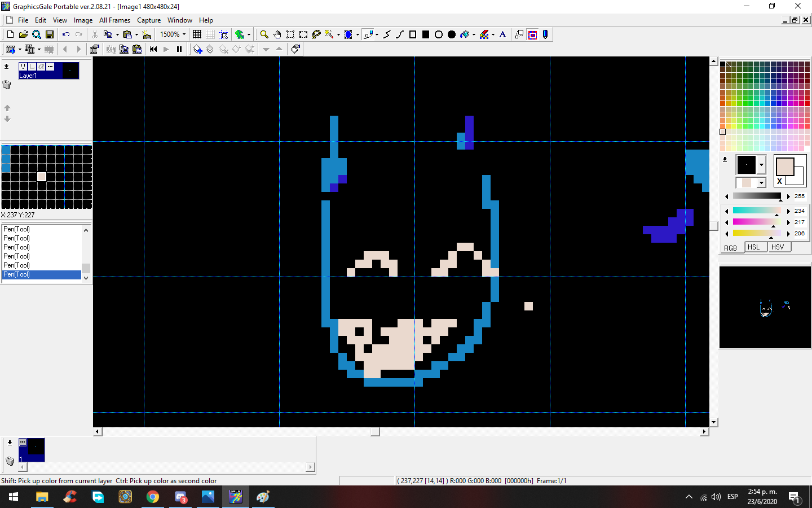Select the hollow Ellipse tool
The width and height of the screenshot is (812, 508).
(439, 34)
